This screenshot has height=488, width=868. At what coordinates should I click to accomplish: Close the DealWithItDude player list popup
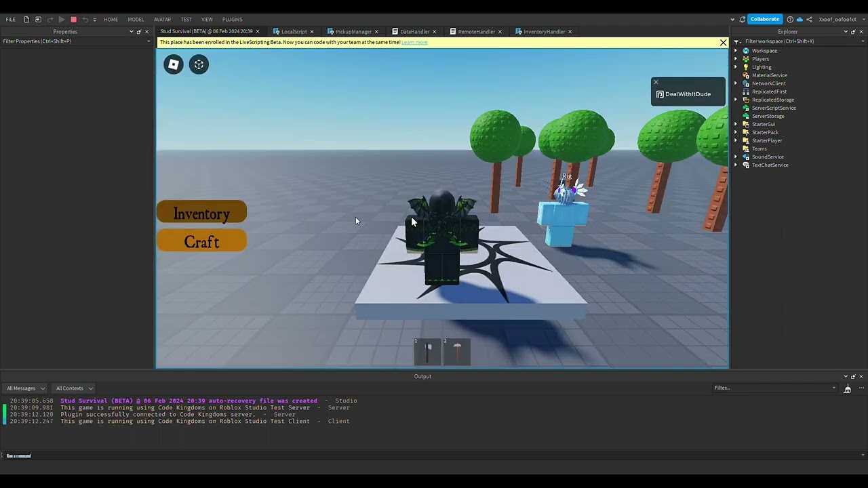point(656,82)
